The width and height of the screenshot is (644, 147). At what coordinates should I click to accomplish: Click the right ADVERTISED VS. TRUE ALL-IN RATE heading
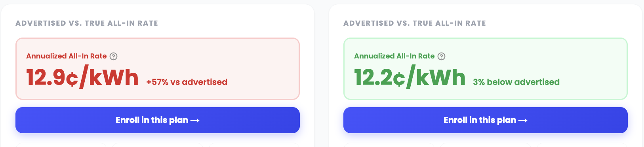415,23
